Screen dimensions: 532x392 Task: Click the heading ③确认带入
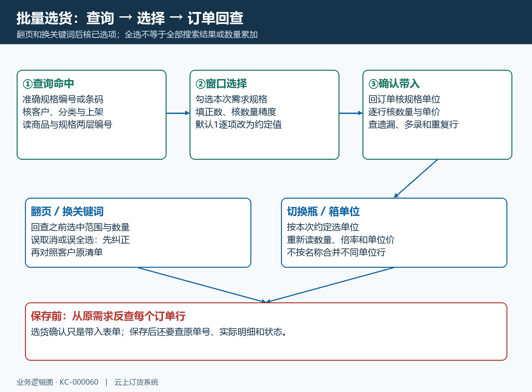click(394, 84)
